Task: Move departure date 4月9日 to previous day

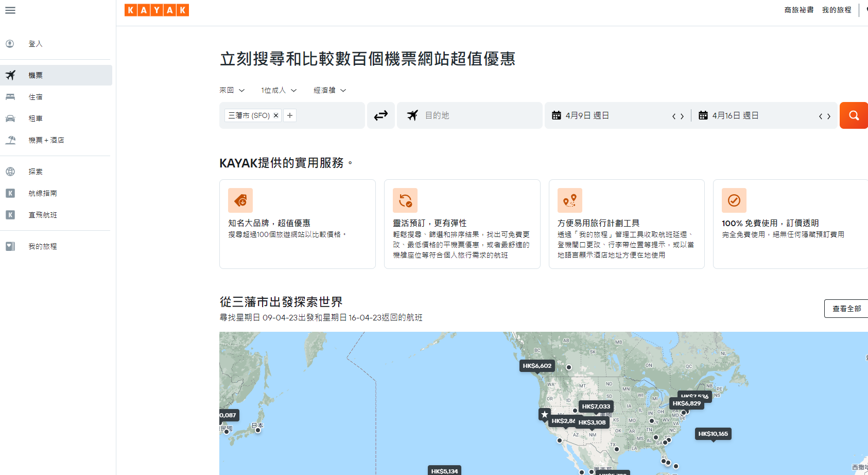Action: 673,116
